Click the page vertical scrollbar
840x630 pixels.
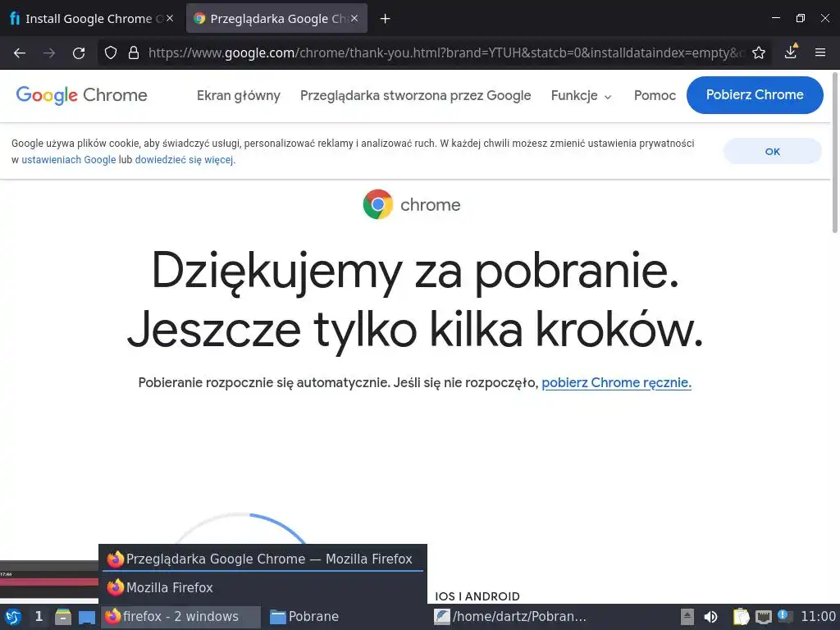coord(834,153)
